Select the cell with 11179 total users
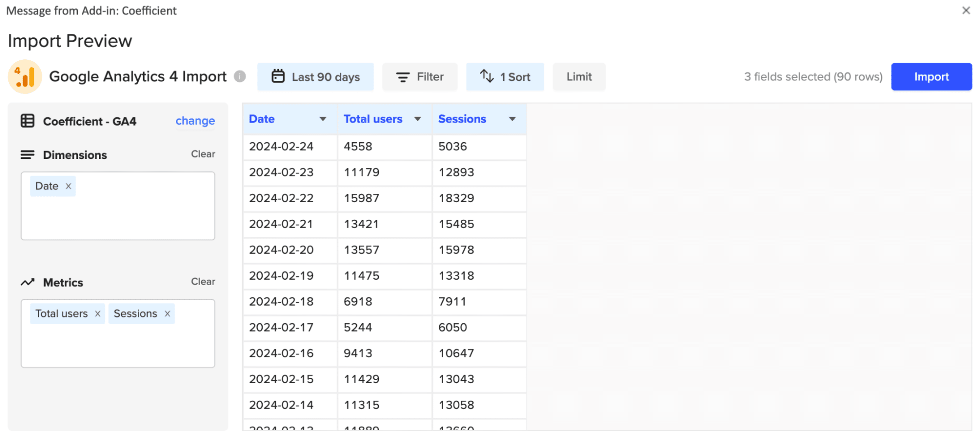The height and width of the screenshot is (443, 980). [384, 173]
